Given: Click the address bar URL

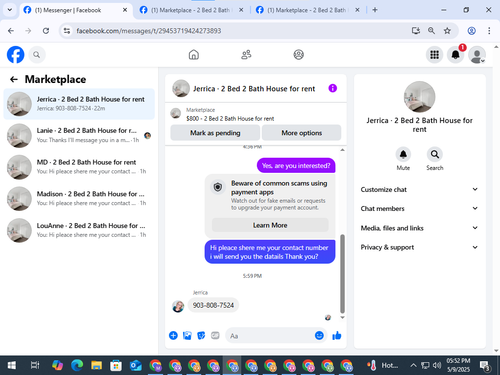Looking at the screenshot, I should coord(149,31).
